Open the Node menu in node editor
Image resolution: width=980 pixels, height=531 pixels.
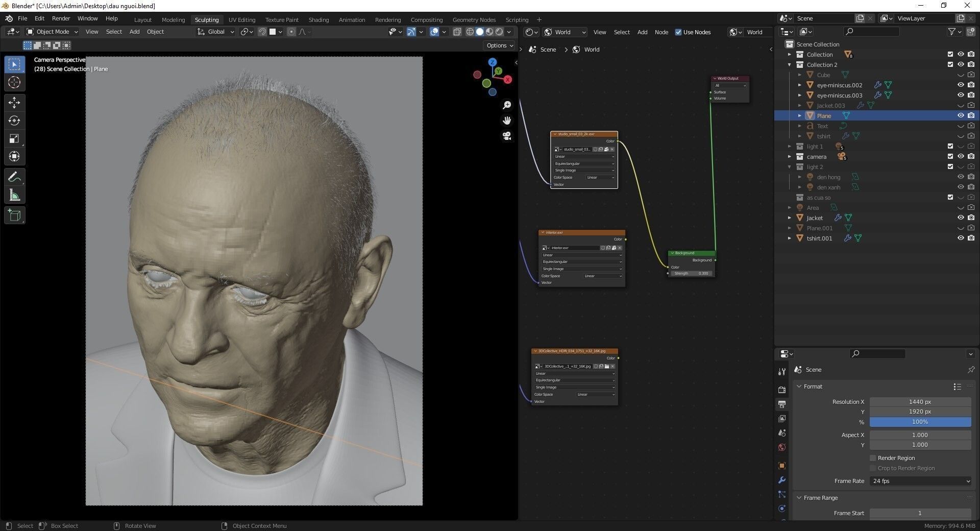661,32
